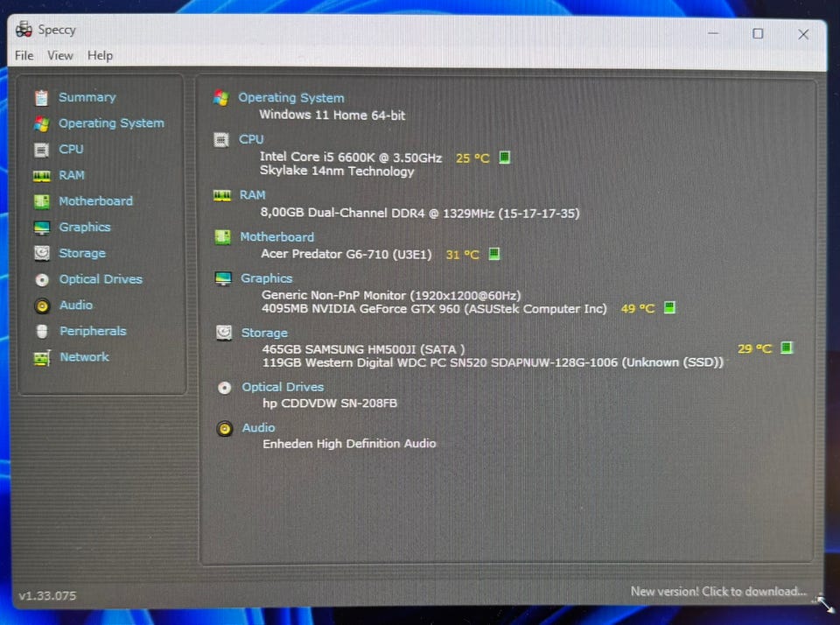Viewport: 840px width, 625px height.
Task: Select Peripherals in the sidebar
Action: (94, 331)
